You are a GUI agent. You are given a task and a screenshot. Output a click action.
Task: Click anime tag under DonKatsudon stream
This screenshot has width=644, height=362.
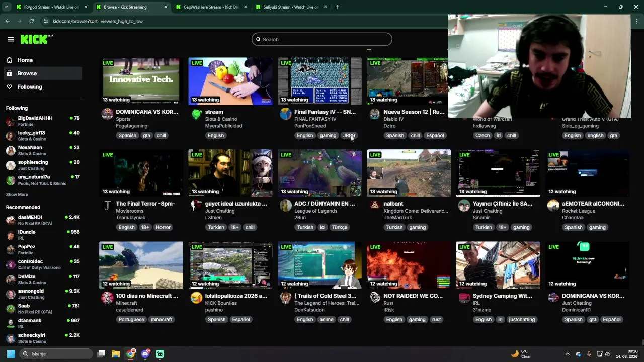tap(327, 319)
